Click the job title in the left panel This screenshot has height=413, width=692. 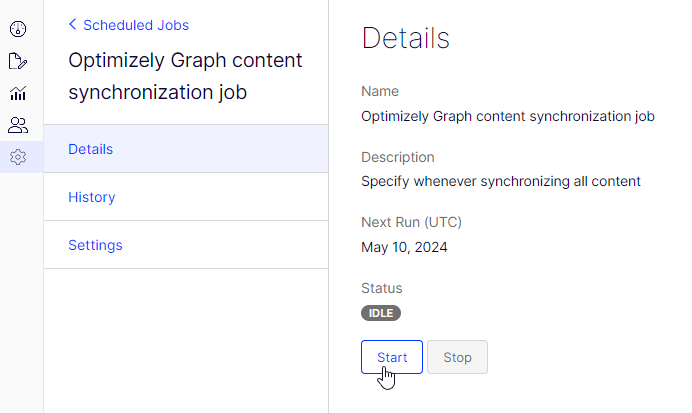point(185,76)
